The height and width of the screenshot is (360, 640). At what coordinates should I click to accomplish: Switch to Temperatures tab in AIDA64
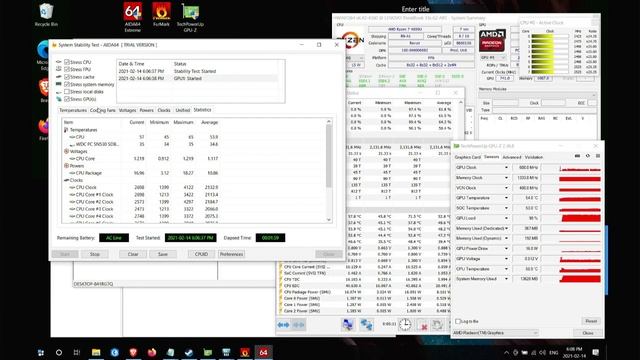[x=73, y=110]
